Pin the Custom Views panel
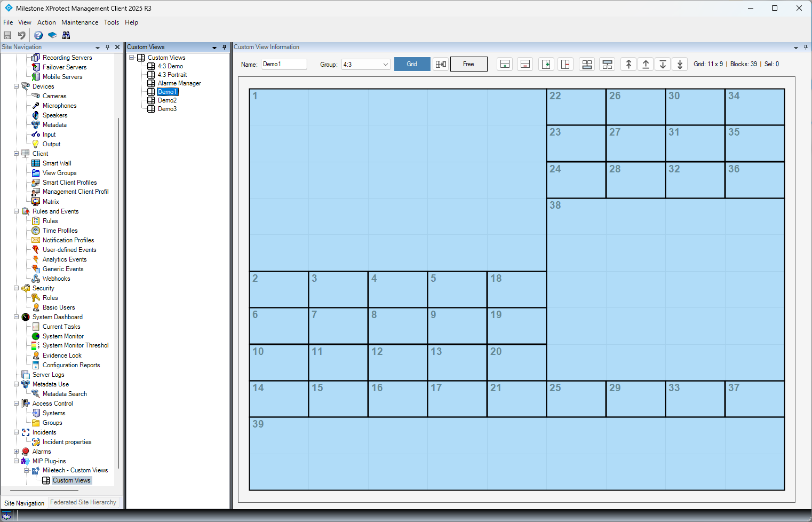 coord(224,47)
